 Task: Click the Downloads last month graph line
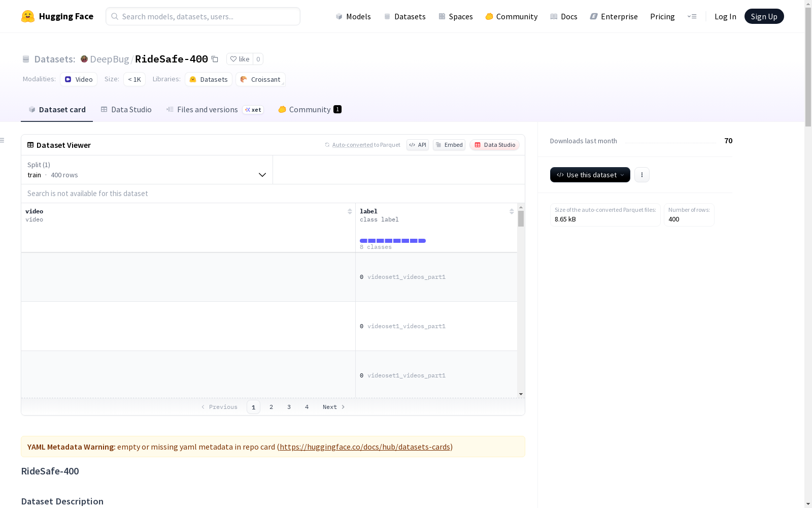(670, 142)
